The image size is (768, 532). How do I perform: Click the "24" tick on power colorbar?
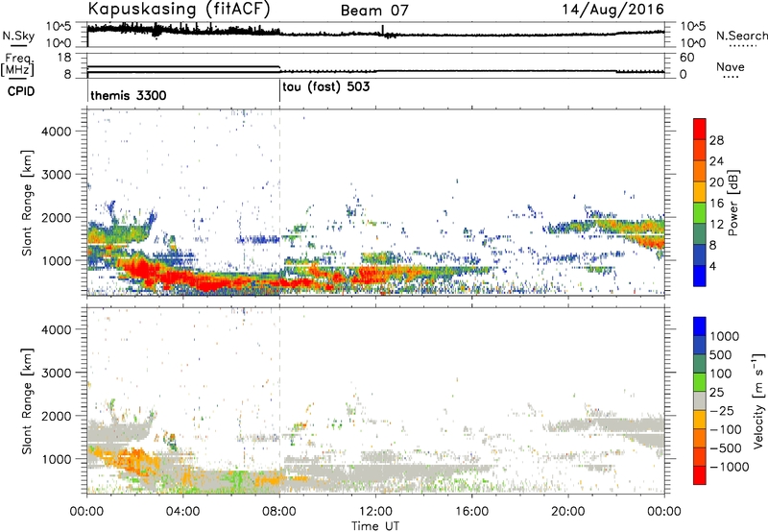[716, 161]
